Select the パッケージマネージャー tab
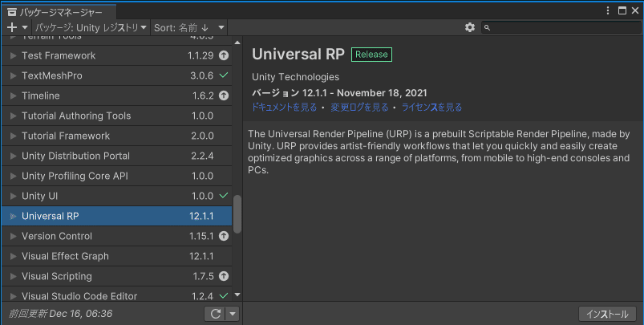644x325 pixels. (x=59, y=12)
